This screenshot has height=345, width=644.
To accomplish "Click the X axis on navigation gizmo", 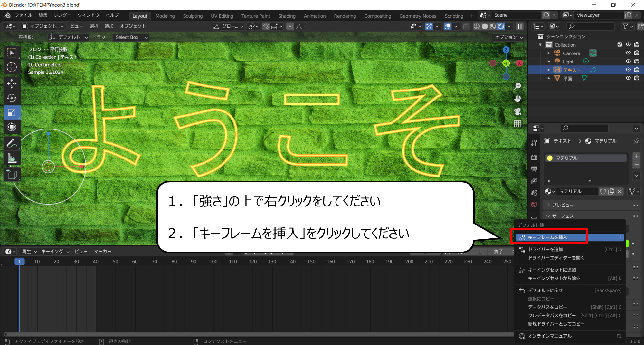I will 519,63.
